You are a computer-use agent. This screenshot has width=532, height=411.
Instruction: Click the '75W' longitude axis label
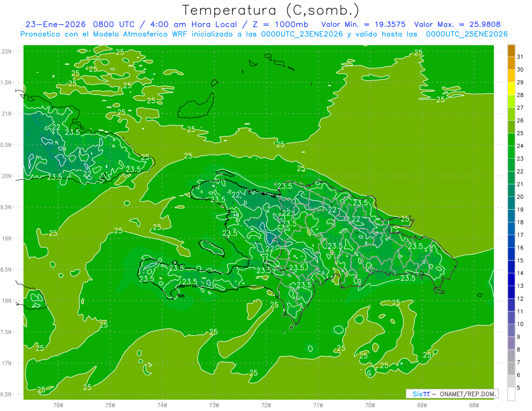coord(110,405)
